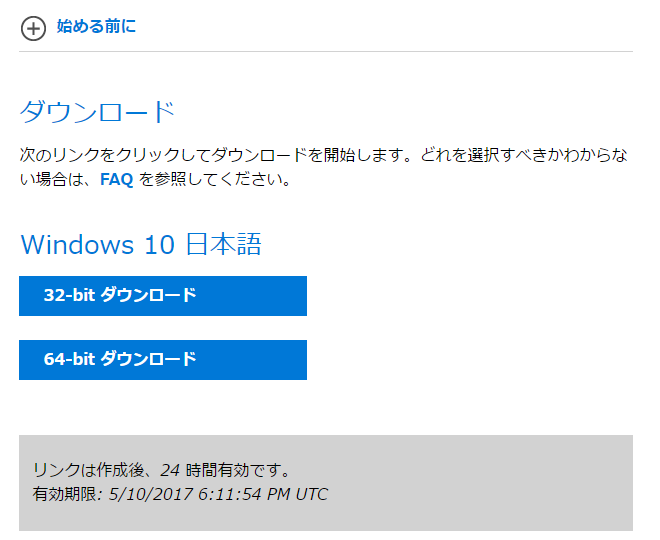Image resolution: width=660 pixels, height=540 pixels.
Task: Click the word 日本語 in the edition heading
Action: (x=224, y=244)
